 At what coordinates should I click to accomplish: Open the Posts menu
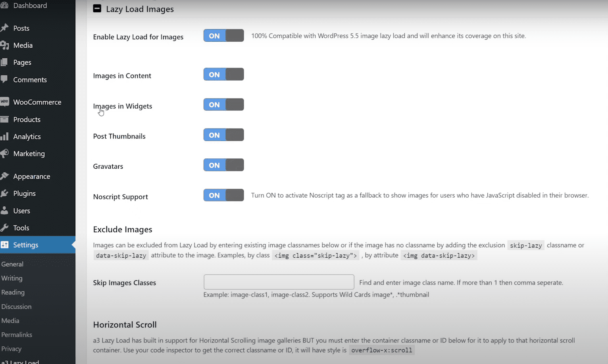pyautogui.click(x=21, y=28)
